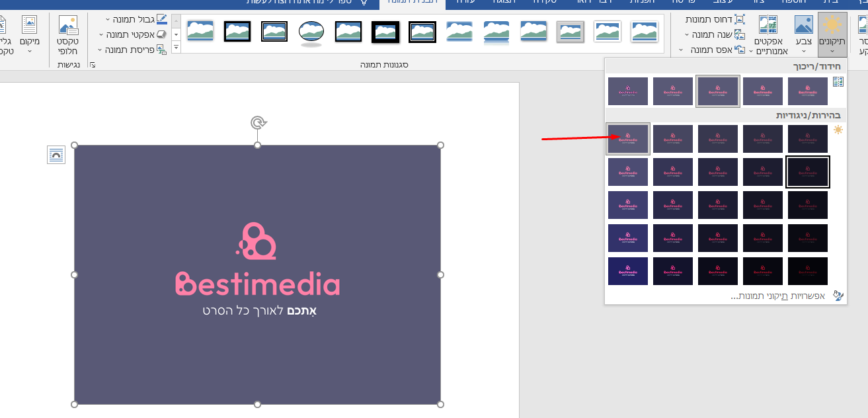Click גבול תמונה (Picture Border) pencil icon
Image resolution: width=868 pixels, height=418 pixels.
pyautogui.click(x=161, y=19)
